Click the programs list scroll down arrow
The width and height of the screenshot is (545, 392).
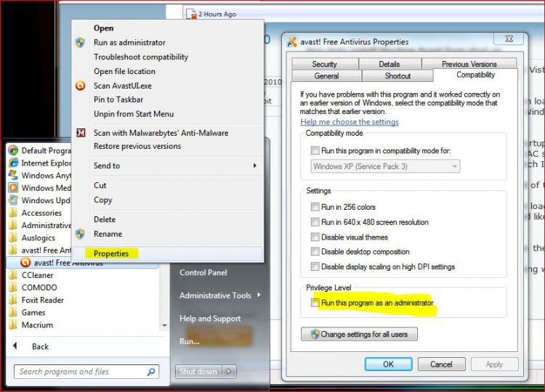[164, 325]
